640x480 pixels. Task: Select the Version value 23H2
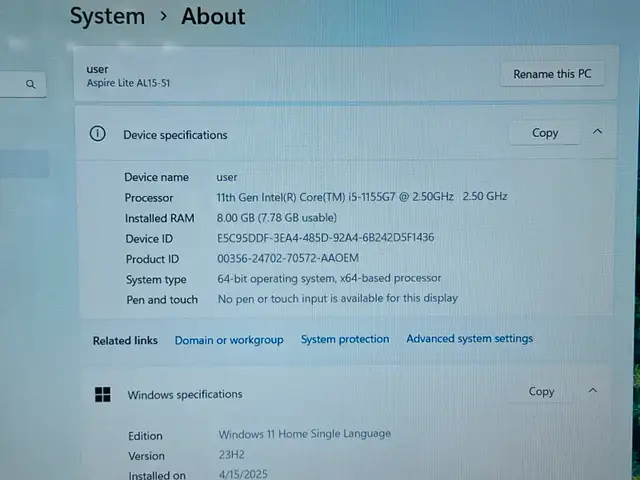pyautogui.click(x=231, y=455)
